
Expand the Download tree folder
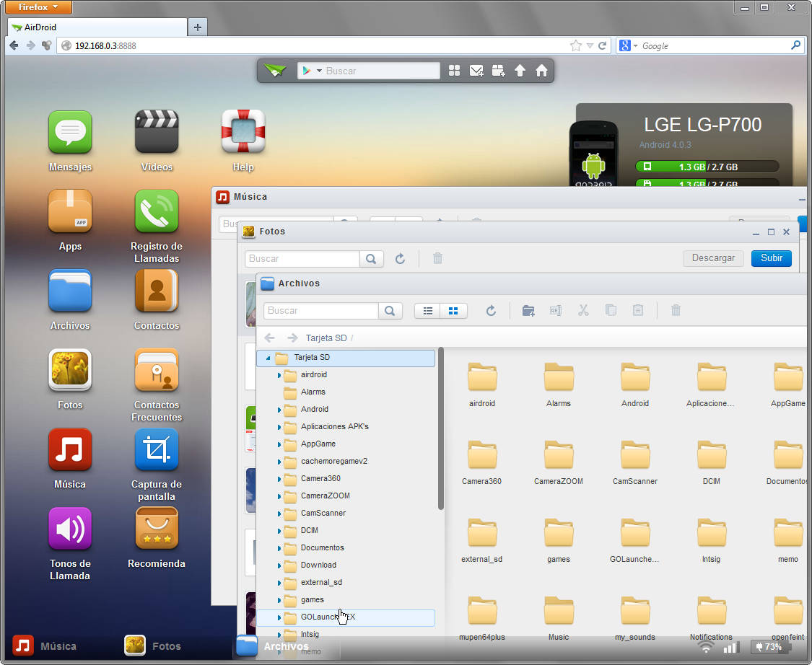(279, 565)
